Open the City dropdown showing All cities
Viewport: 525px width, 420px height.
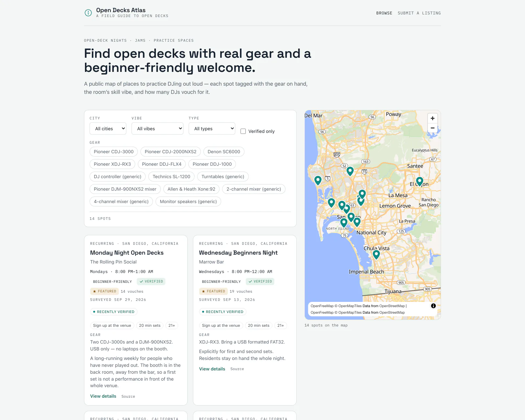pyautogui.click(x=108, y=129)
